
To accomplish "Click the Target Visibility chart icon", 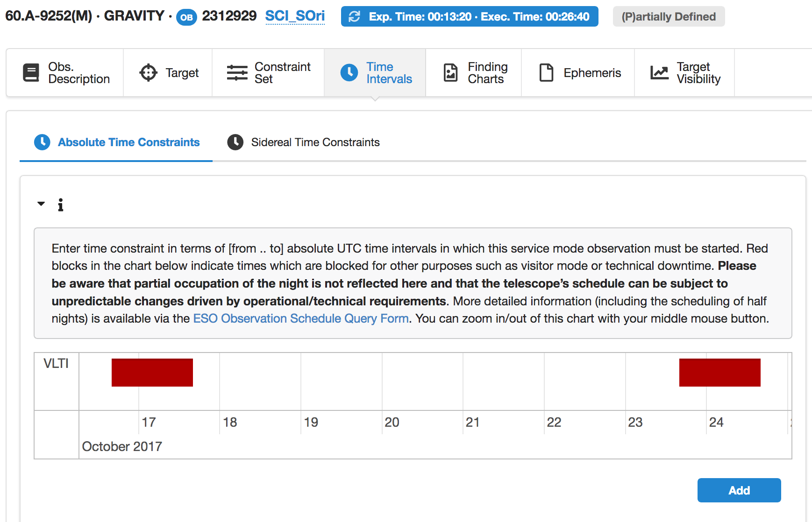I will (659, 73).
